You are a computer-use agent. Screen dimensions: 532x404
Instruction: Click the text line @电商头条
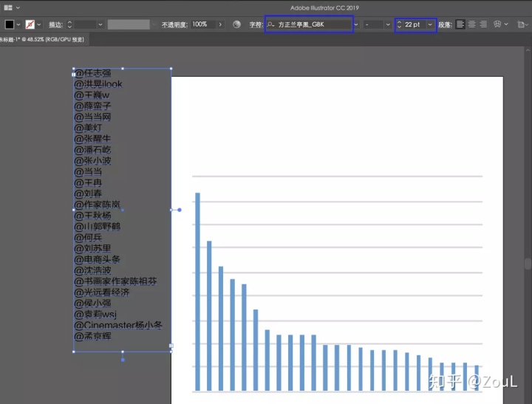(x=98, y=259)
